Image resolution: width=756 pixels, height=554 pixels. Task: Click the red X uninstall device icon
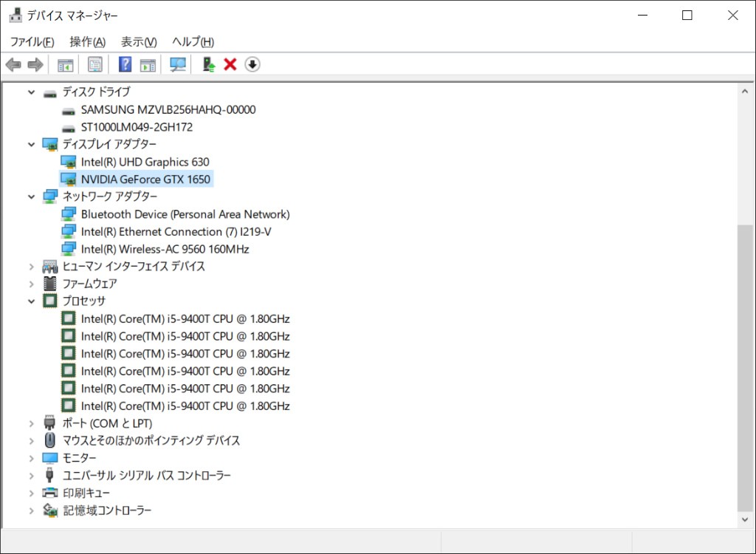[230, 65]
